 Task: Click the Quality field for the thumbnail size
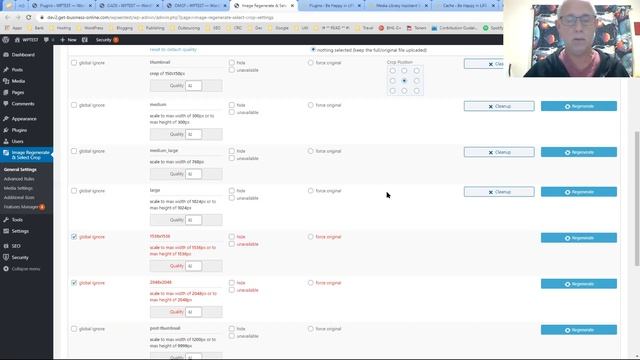193,86
